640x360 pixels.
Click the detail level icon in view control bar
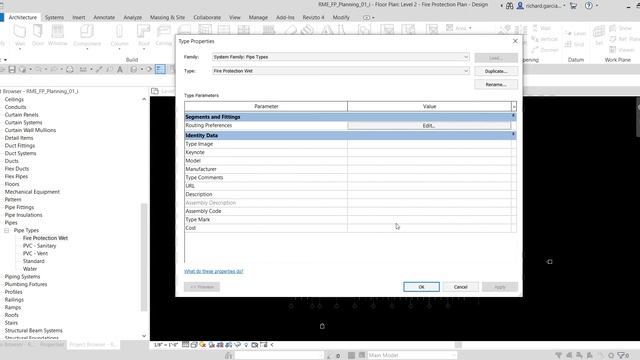click(185, 345)
